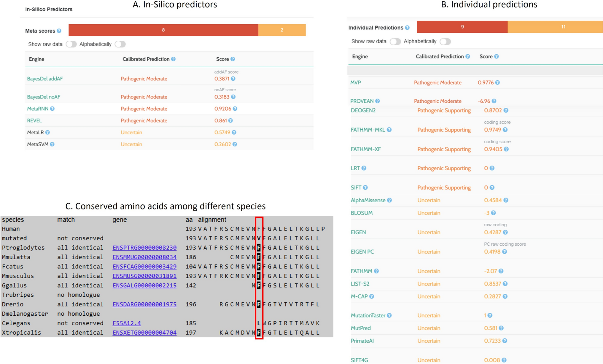Screen dimensions: 603x364
Task: Open ENSPTRG00000008230 gene link
Action: tap(144, 248)
